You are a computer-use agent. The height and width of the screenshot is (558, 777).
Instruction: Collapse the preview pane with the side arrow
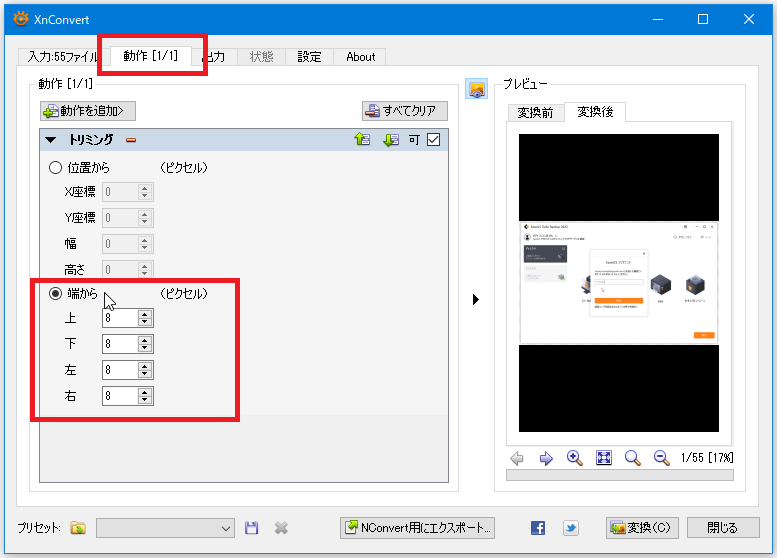(x=475, y=299)
